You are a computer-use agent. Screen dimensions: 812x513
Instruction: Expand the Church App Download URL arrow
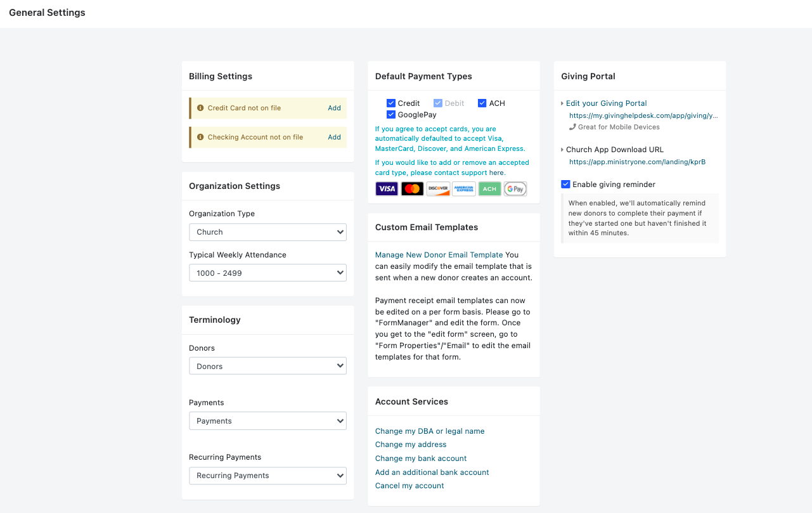tap(562, 150)
